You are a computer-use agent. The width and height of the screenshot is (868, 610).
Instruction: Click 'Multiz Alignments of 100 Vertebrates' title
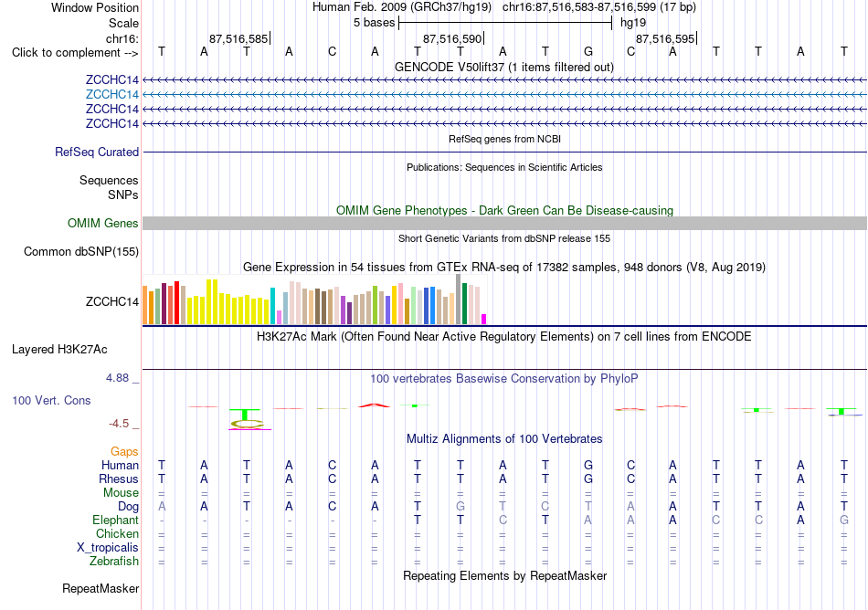504,439
